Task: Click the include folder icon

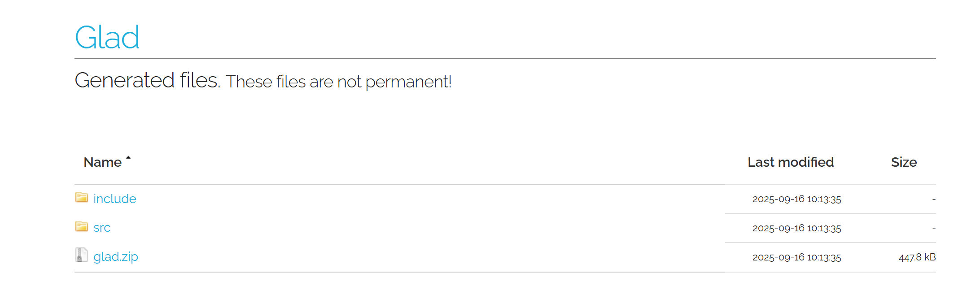Action: tap(82, 197)
